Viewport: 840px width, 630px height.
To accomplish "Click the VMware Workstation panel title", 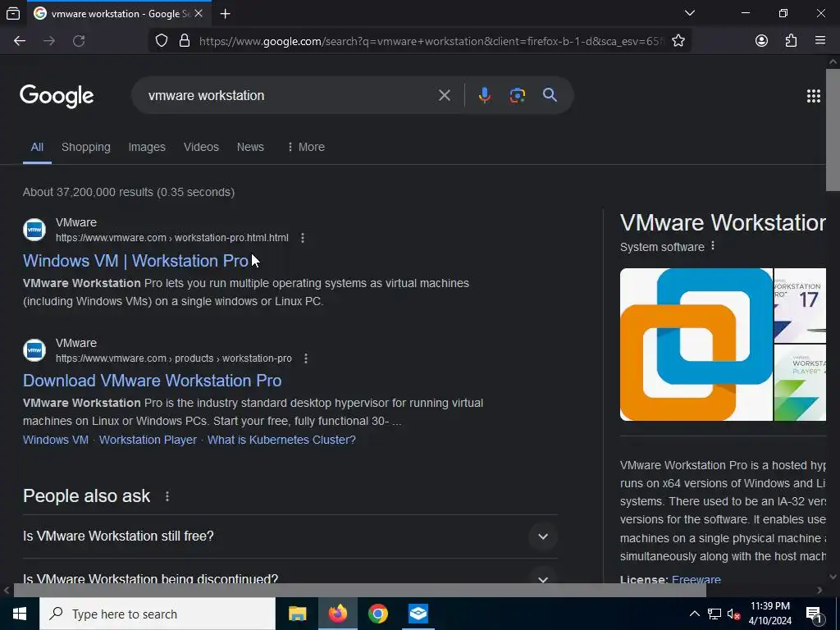I will point(723,223).
